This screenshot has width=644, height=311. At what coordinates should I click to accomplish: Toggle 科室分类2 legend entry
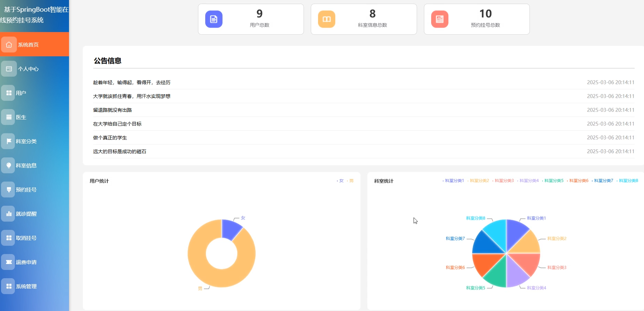(478, 181)
